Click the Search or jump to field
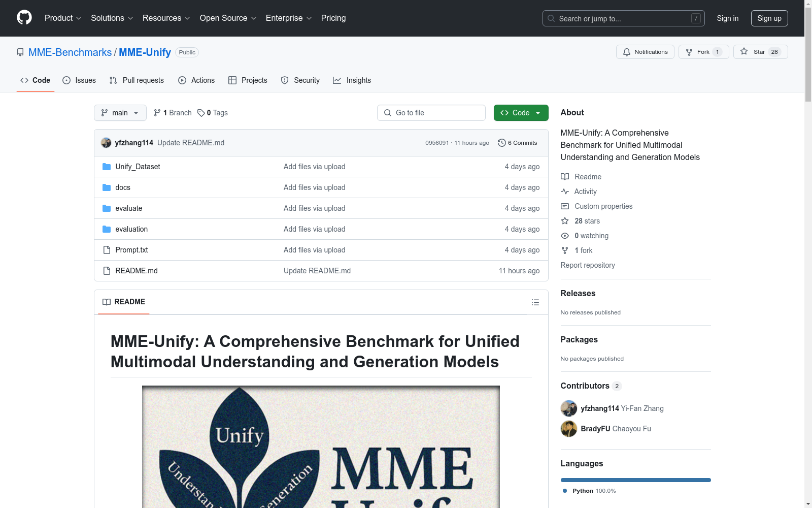This screenshot has width=812, height=508. click(624, 18)
